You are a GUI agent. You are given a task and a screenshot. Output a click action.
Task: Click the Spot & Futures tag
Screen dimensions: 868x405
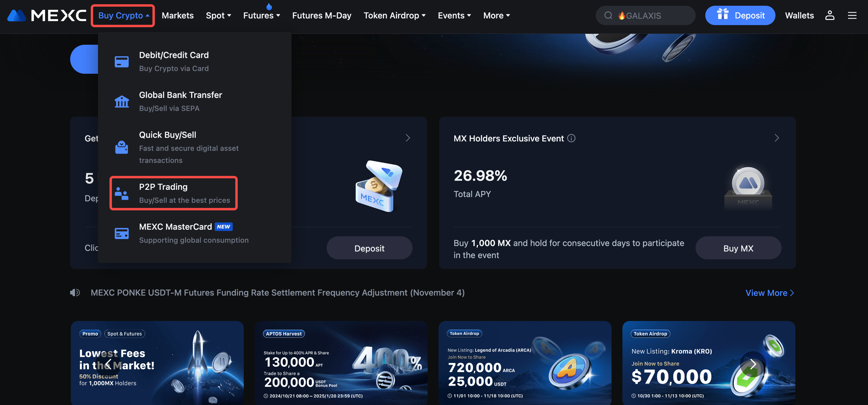[125, 334]
